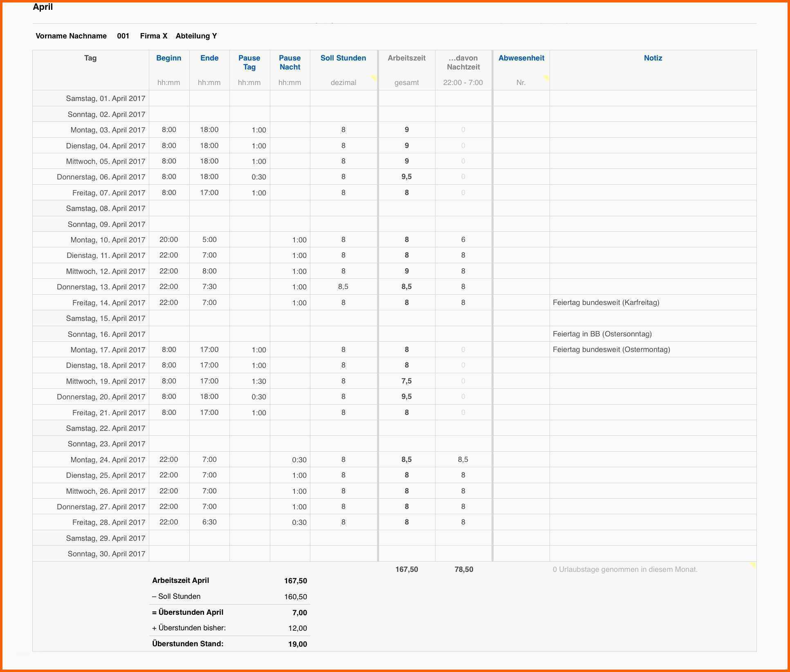
Task: Click the Beginn cell for Montag, 03. April
Action: point(169,130)
